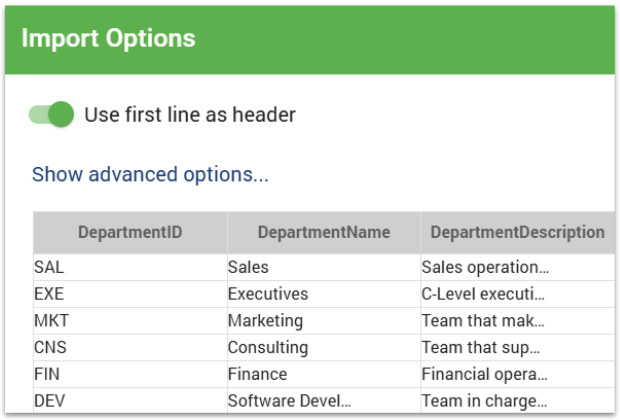Click the Import Options title bar
The width and height of the screenshot is (620, 420).
point(310,39)
